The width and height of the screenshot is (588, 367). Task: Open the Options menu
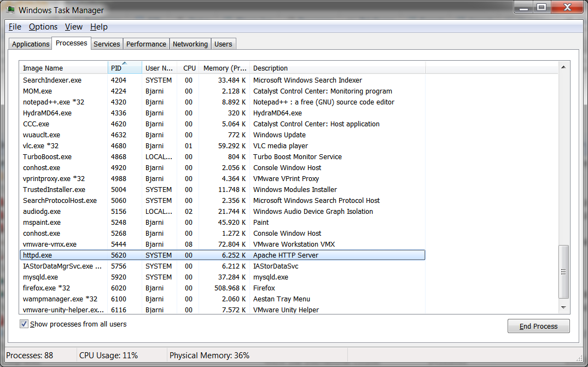point(43,27)
